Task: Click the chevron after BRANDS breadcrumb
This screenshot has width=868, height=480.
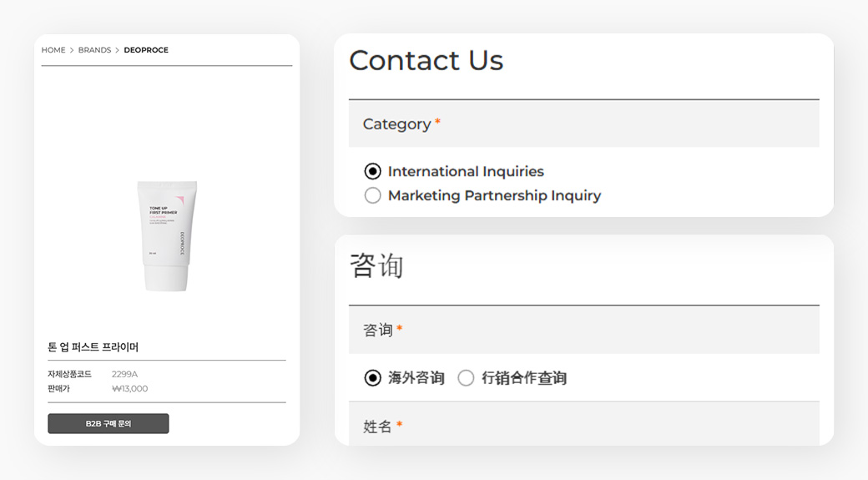Action: click(118, 50)
